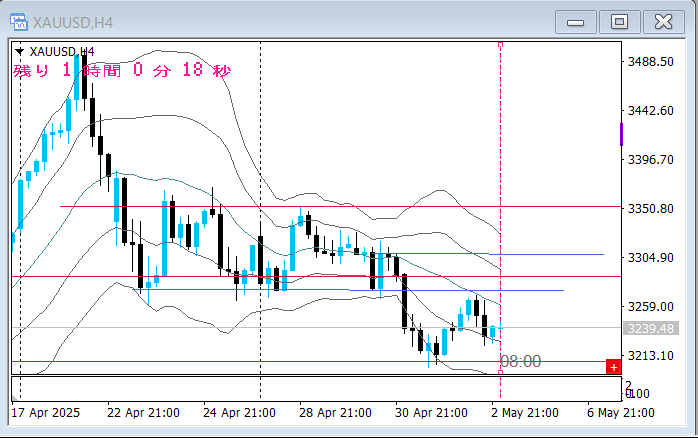Click the red plus icon at bottom right
Image resolution: width=698 pixels, height=438 pixels.
point(612,367)
